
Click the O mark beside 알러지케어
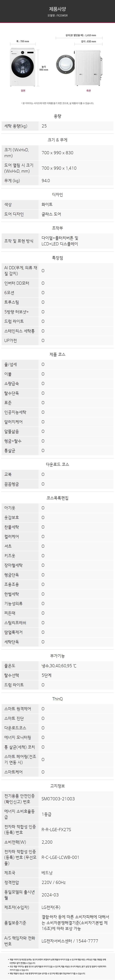pyautogui.click(x=43, y=421)
